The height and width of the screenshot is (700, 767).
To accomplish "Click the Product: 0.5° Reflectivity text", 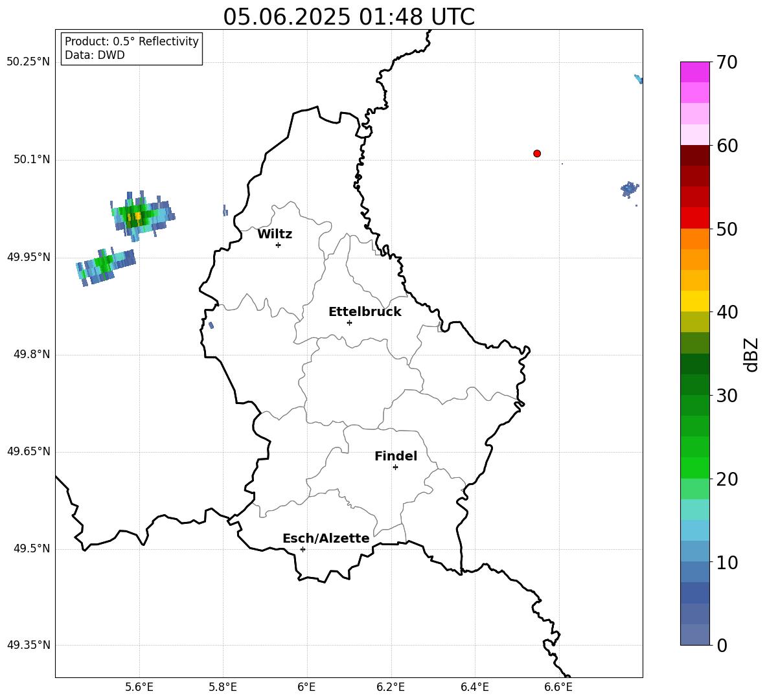I will 132,41.
